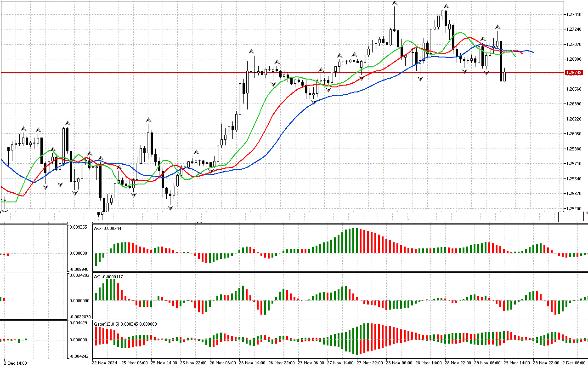Viewport: 588px width, 368px height.
Task: Select the 1.26390 price level label
Action: pos(575,104)
